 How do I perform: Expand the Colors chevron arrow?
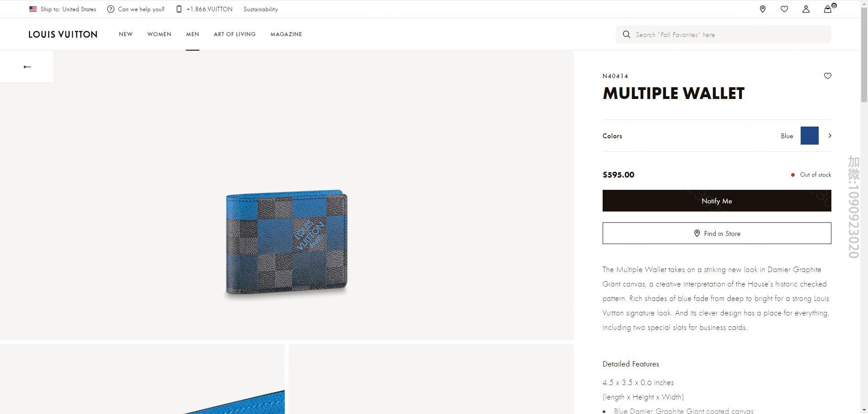click(830, 136)
